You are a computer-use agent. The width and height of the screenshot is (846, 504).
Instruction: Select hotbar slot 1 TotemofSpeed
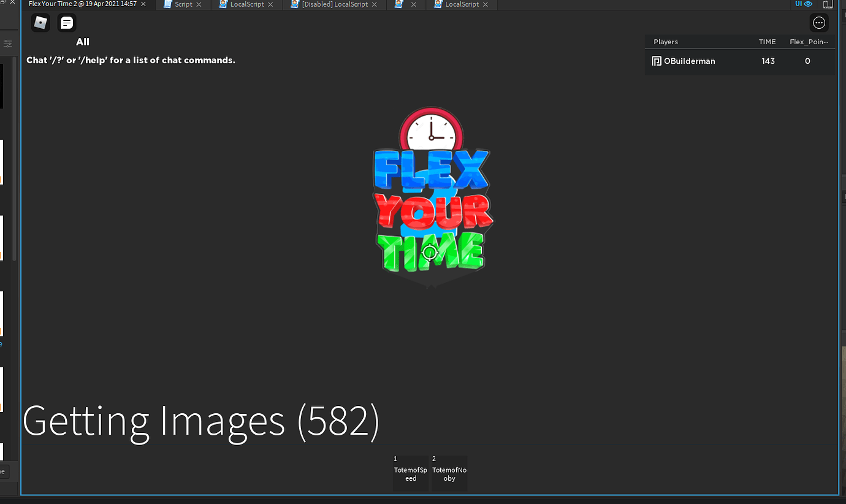pos(411,473)
